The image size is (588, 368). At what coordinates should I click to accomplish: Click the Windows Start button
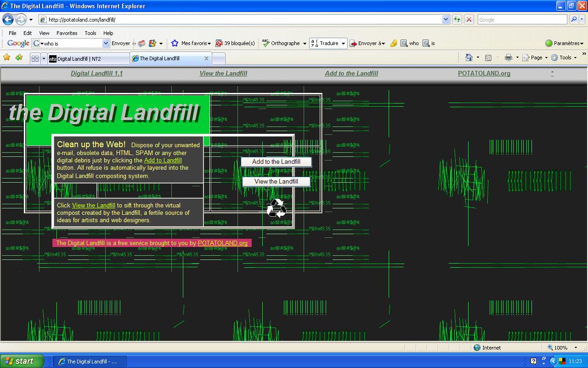[x=22, y=361]
